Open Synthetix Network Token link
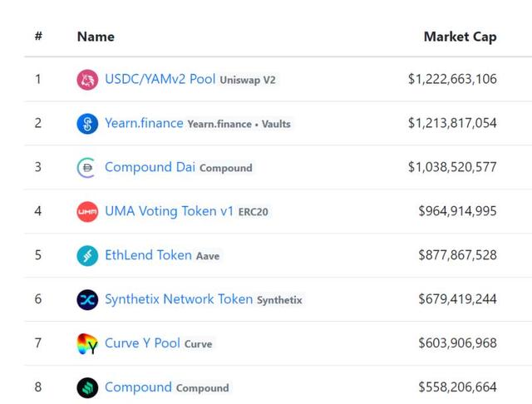The width and height of the screenshot is (532, 404). 179,299
